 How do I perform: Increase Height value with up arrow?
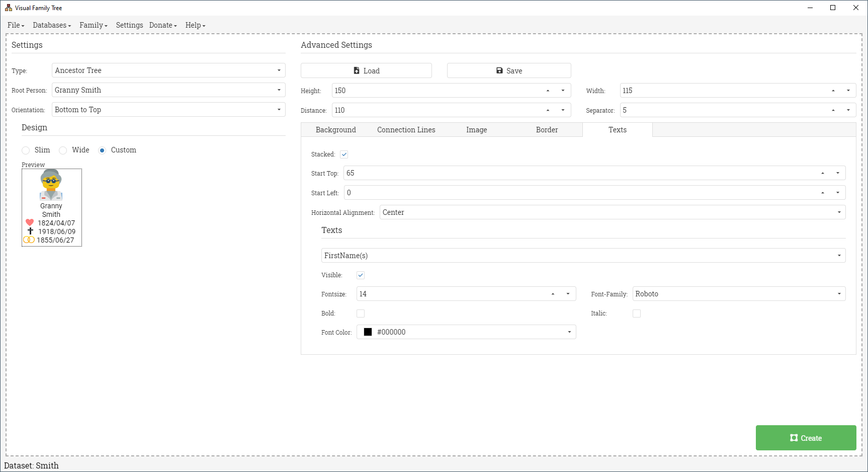pos(548,91)
